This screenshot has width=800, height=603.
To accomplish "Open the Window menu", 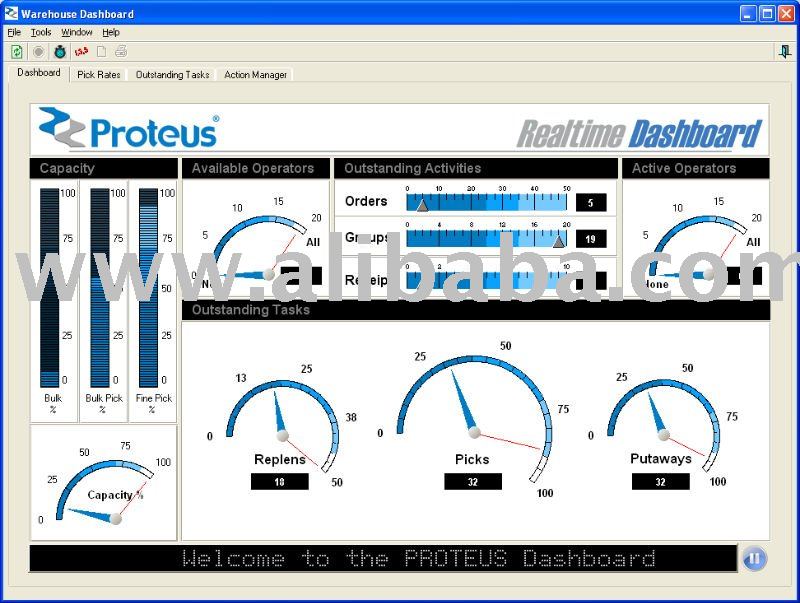I will [77, 32].
